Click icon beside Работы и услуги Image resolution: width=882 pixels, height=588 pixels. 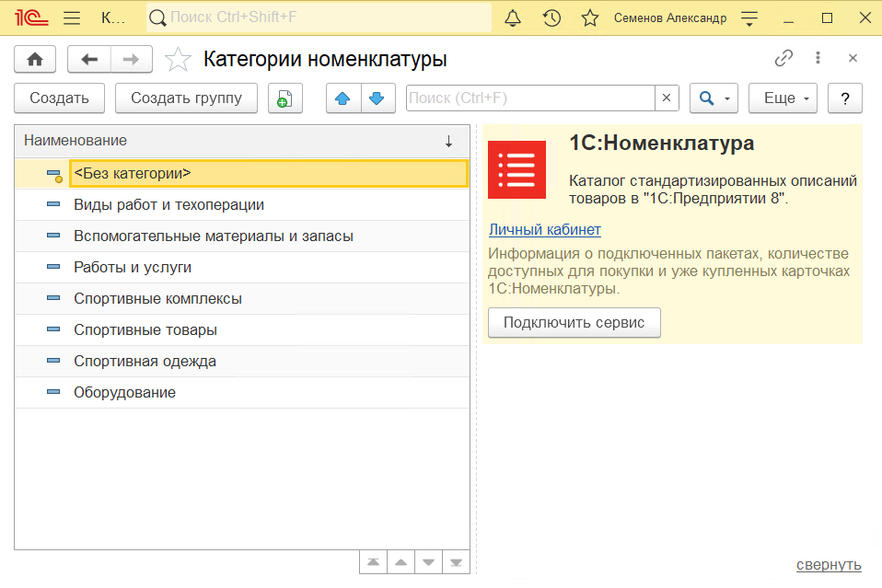tap(53, 267)
